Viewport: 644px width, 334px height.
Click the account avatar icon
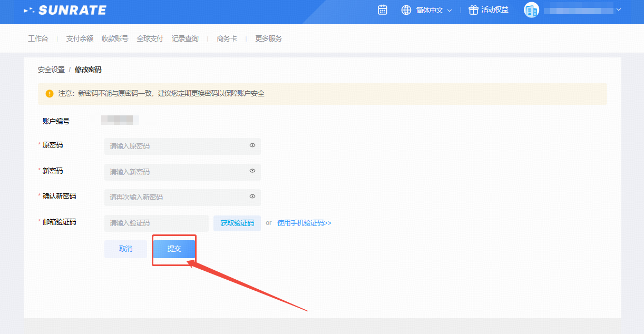pyautogui.click(x=531, y=10)
